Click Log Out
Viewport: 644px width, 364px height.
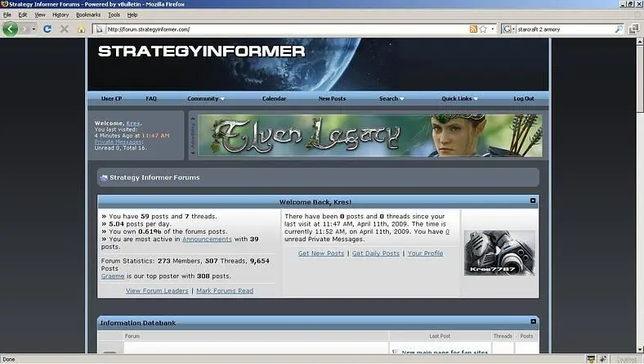tap(524, 99)
